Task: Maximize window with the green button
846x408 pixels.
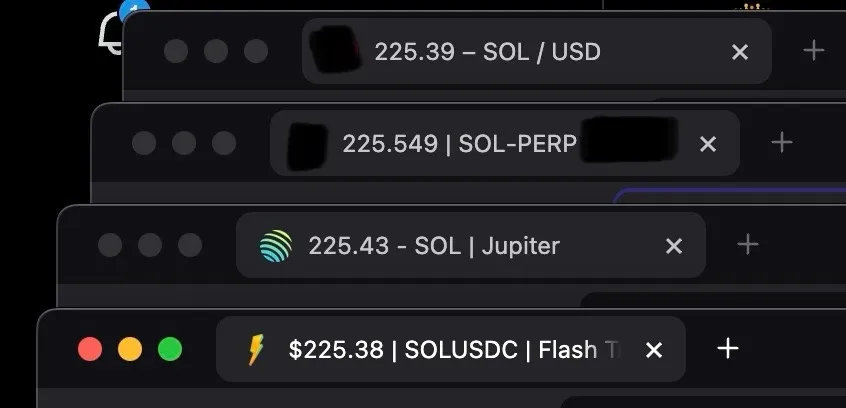Action: click(170, 349)
